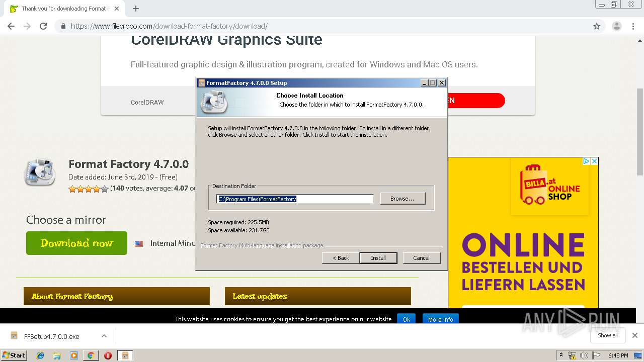Click the Format Factory app icon on page
The height and width of the screenshot is (362, 644).
[40, 172]
